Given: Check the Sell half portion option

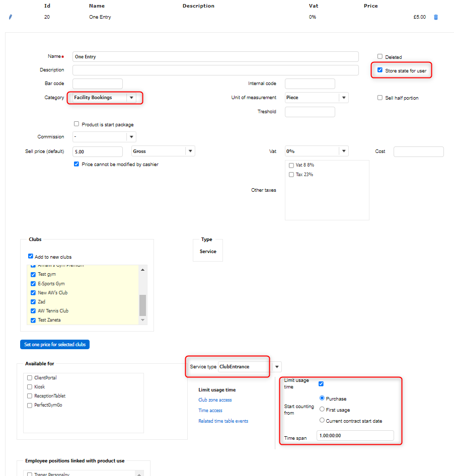Looking at the screenshot, I should tap(380, 98).
